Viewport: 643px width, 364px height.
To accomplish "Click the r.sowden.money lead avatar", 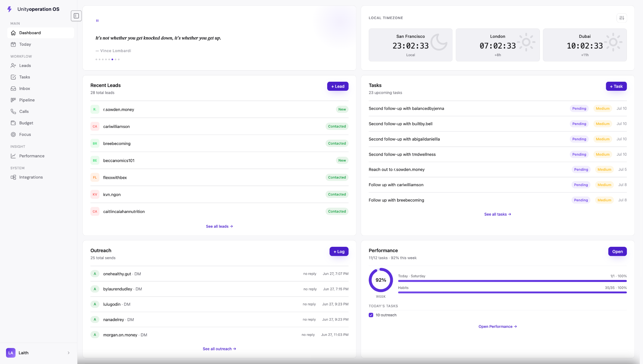I will [x=95, y=110].
